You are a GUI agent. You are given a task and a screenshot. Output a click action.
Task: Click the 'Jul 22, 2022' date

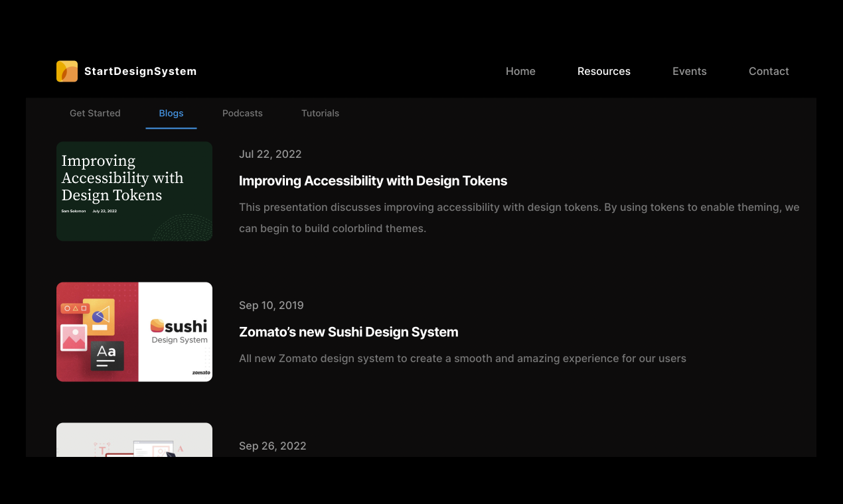pyautogui.click(x=270, y=155)
